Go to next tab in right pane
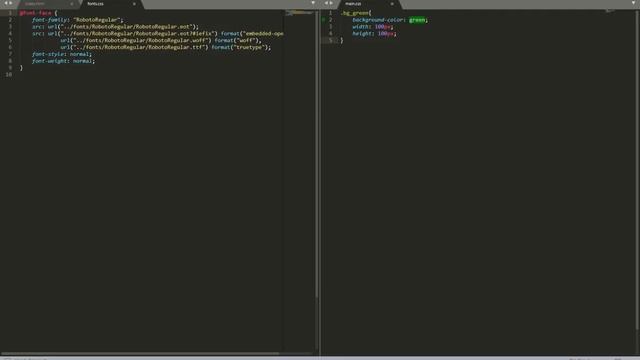 tap(331, 3)
